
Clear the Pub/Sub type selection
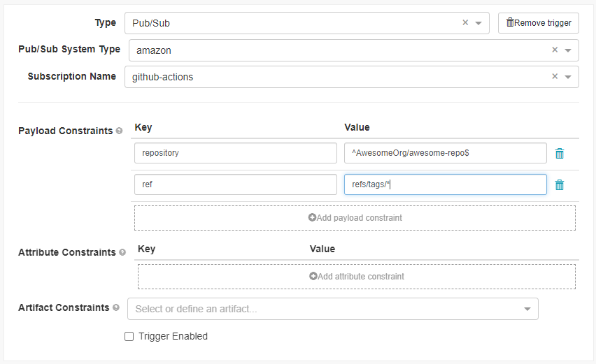465,23
